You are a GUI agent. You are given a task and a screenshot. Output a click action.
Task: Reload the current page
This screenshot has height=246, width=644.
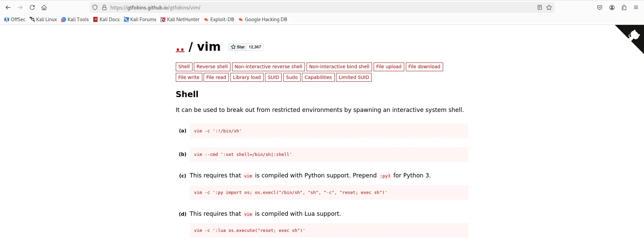point(32,7)
